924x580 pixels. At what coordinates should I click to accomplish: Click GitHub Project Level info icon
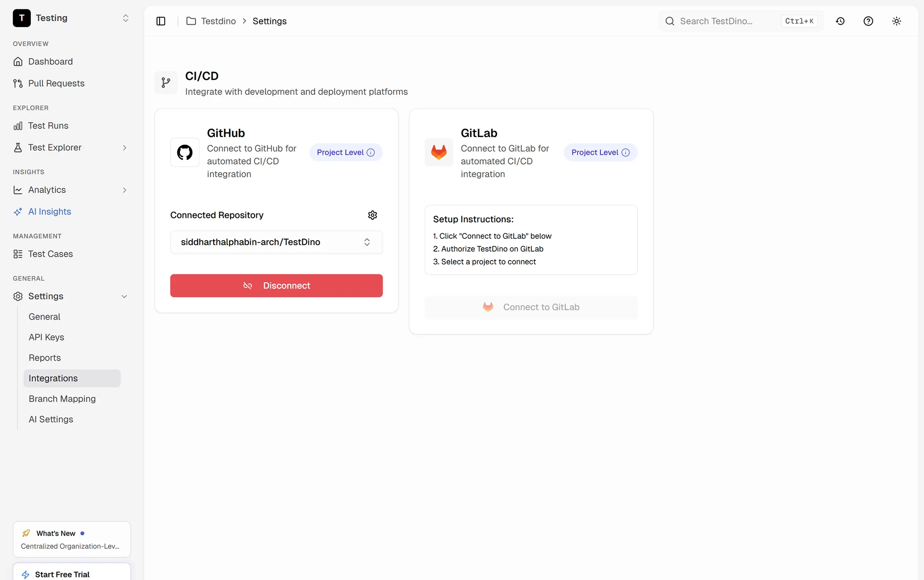(x=371, y=153)
